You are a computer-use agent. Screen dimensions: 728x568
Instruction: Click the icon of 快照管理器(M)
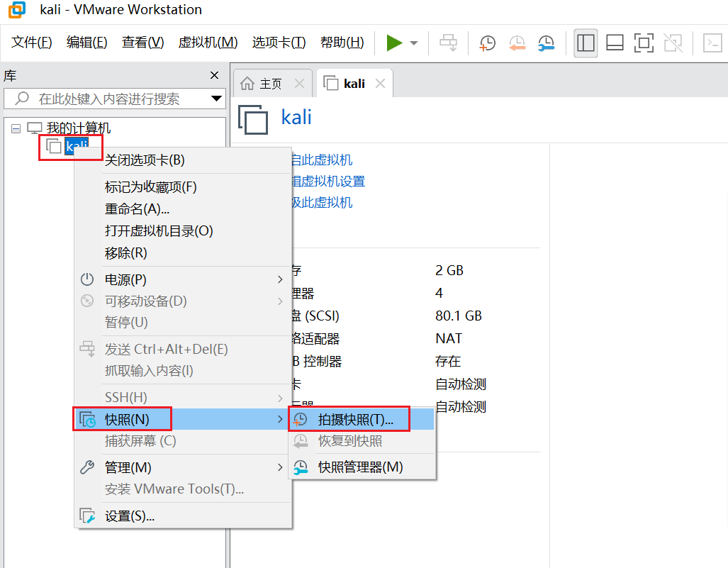[x=301, y=467]
